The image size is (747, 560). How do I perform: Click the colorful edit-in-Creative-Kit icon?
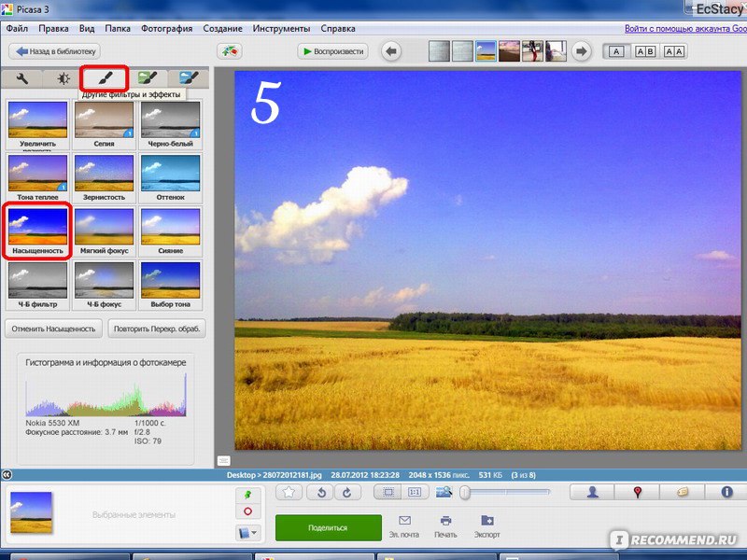(229, 51)
